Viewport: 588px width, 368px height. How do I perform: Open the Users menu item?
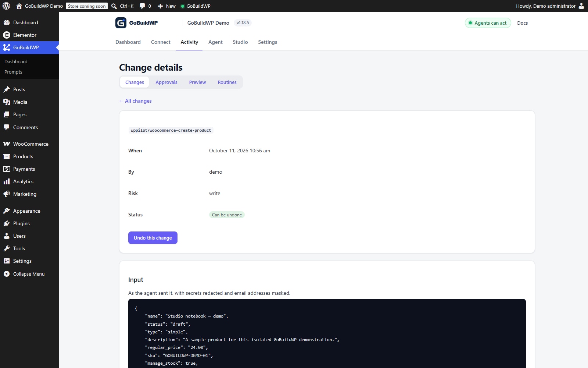coord(29,236)
